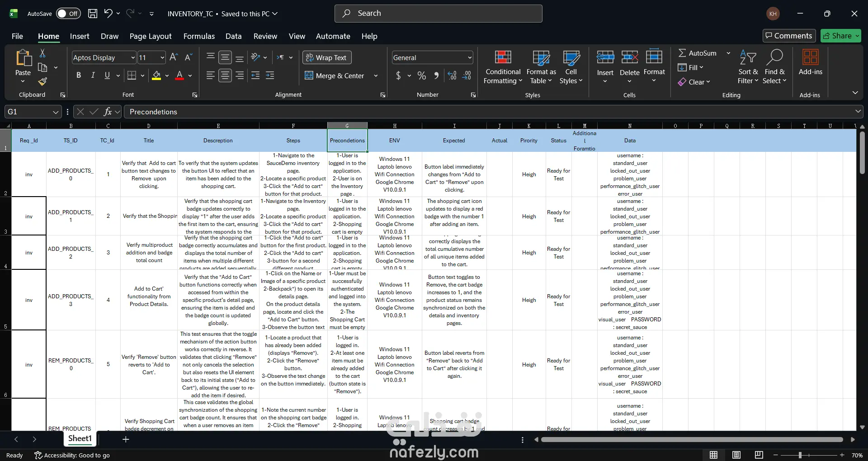Click the Fill button in Editing

pos(690,67)
